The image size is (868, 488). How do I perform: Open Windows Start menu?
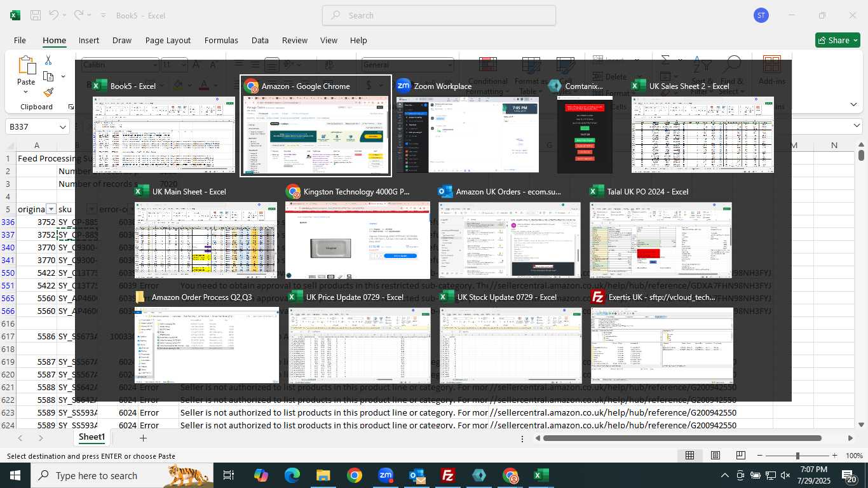click(15, 475)
